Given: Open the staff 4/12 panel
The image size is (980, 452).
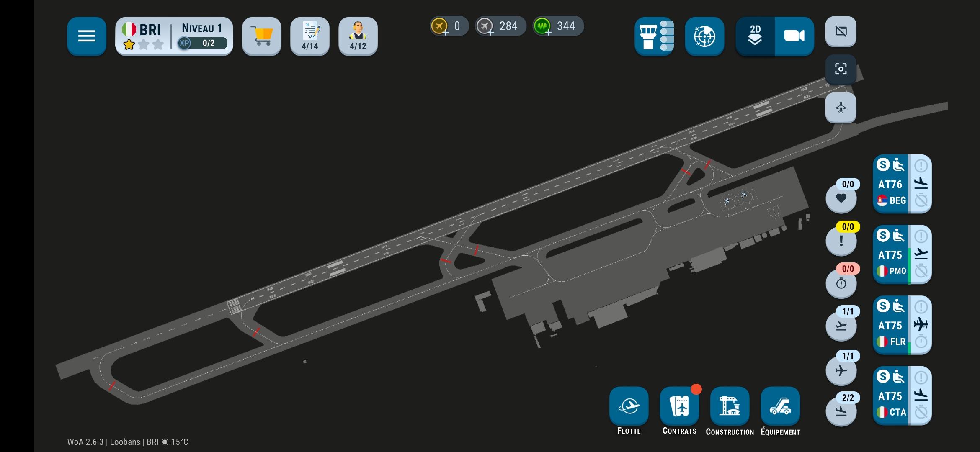Looking at the screenshot, I should click(358, 36).
